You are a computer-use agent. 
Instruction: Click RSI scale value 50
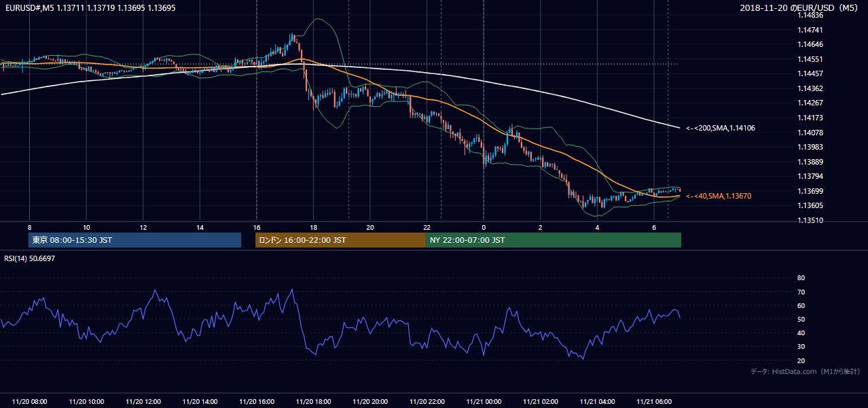click(801, 319)
